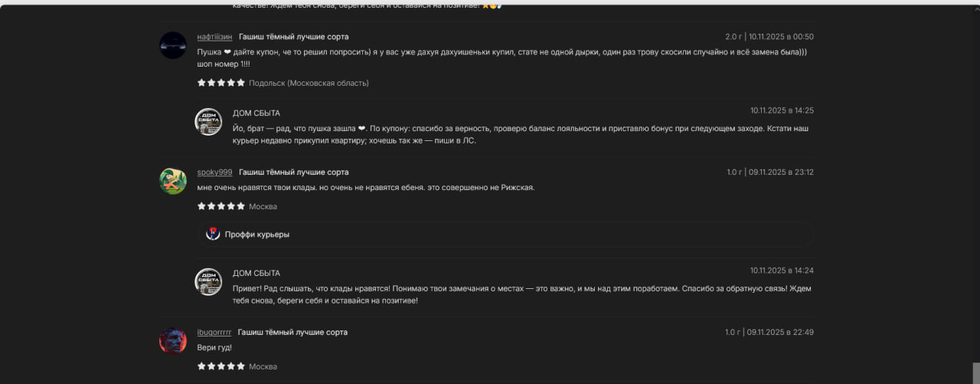The height and width of the screenshot is (384, 980).
Task: Click the product title next to ibugorrrrr
Action: pos(292,333)
